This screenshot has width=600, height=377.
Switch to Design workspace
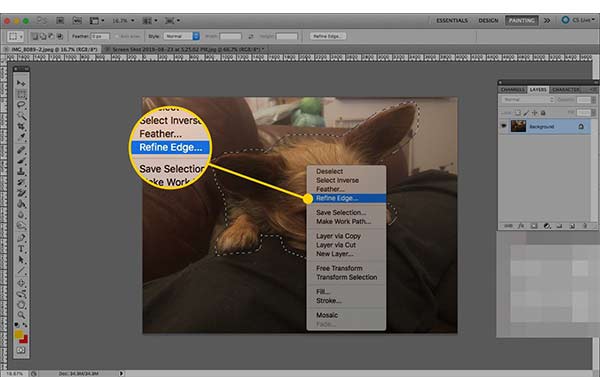pos(488,20)
